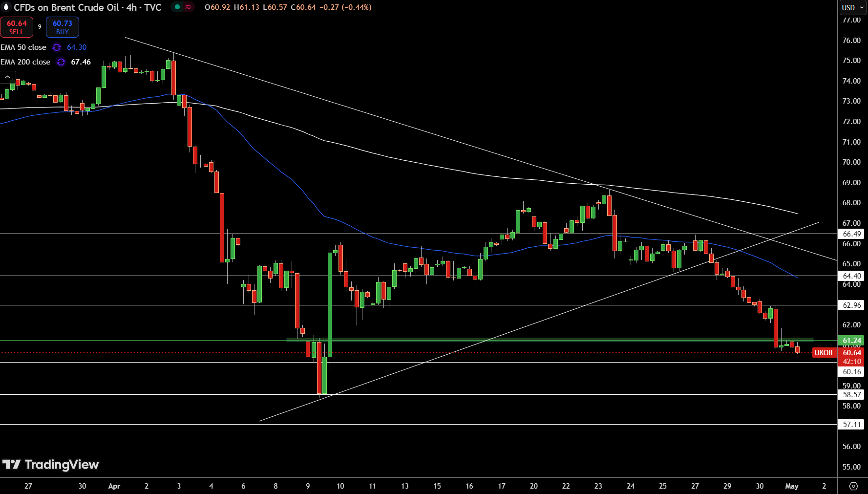
Task: Select the 57.11 price level label
Action: click(x=852, y=425)
